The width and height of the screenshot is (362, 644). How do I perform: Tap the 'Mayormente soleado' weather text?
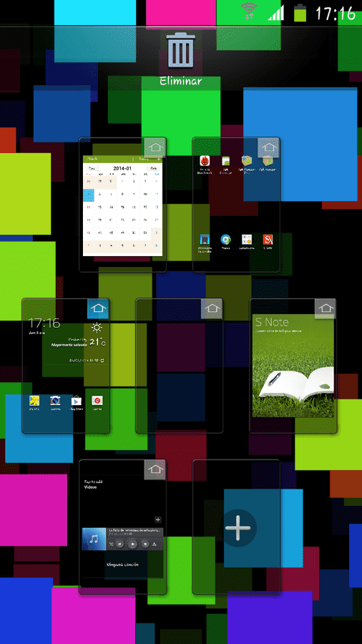click(x=69, y=345)
